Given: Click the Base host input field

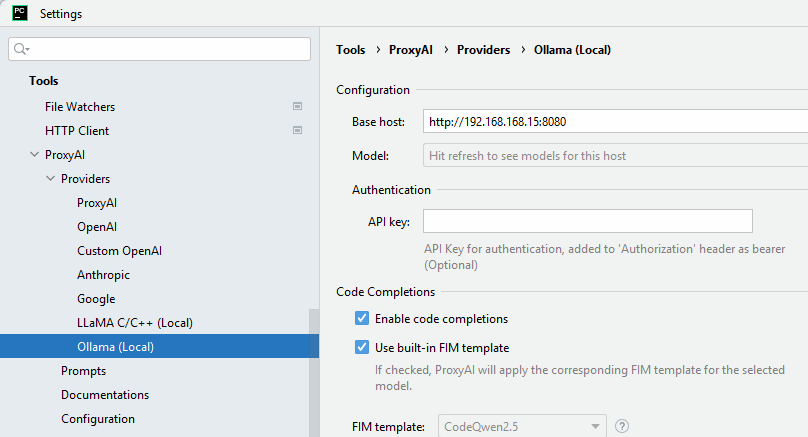Looking at the screenshot, I should [614, 122].
